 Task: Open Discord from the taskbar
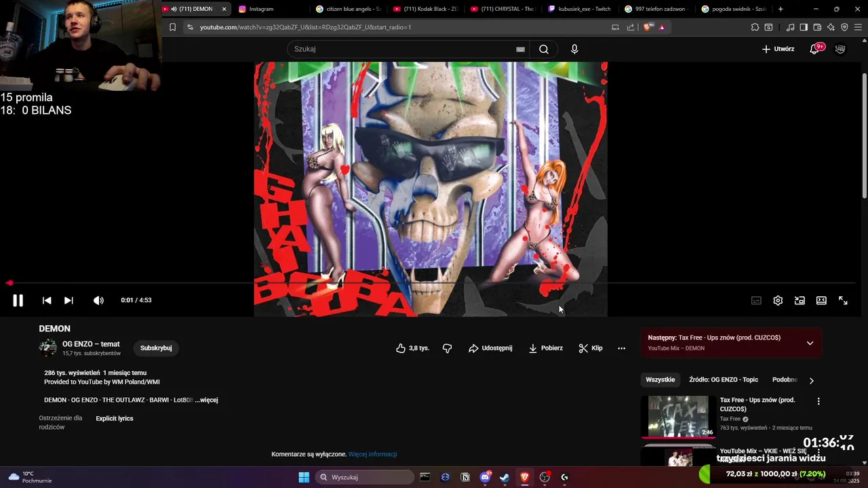(485, 477)
